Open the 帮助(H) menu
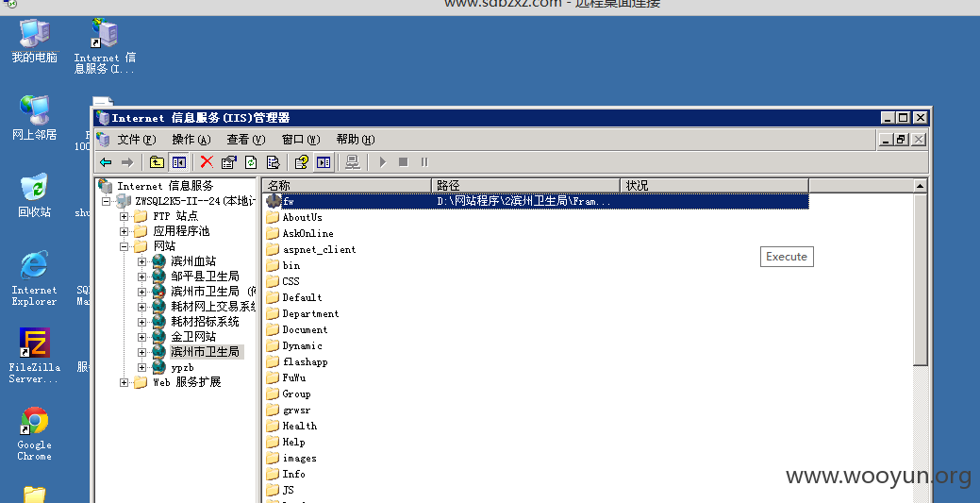This screenshot has height=503, width=980. click(356, 140)
